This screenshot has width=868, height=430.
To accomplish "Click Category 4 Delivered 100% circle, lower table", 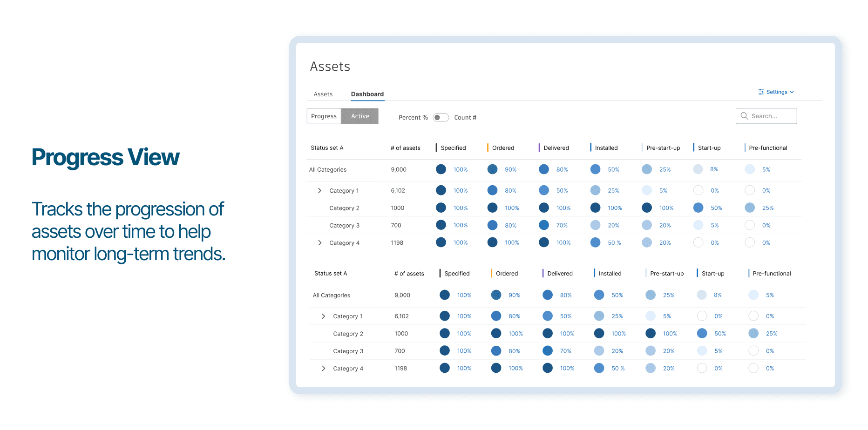I will click(548, 368).
